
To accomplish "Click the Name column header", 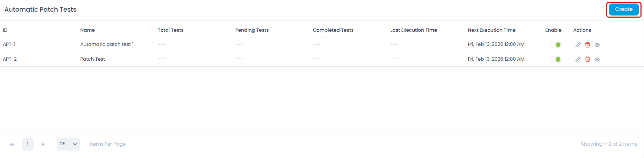I will [x=88, y=30].
